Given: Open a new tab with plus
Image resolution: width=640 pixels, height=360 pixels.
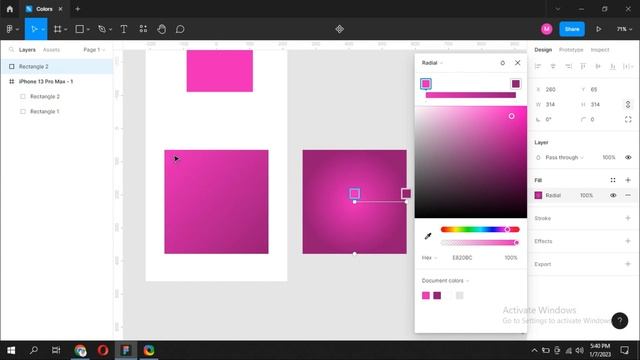Looking at the screenshot, I should (78, 9).
